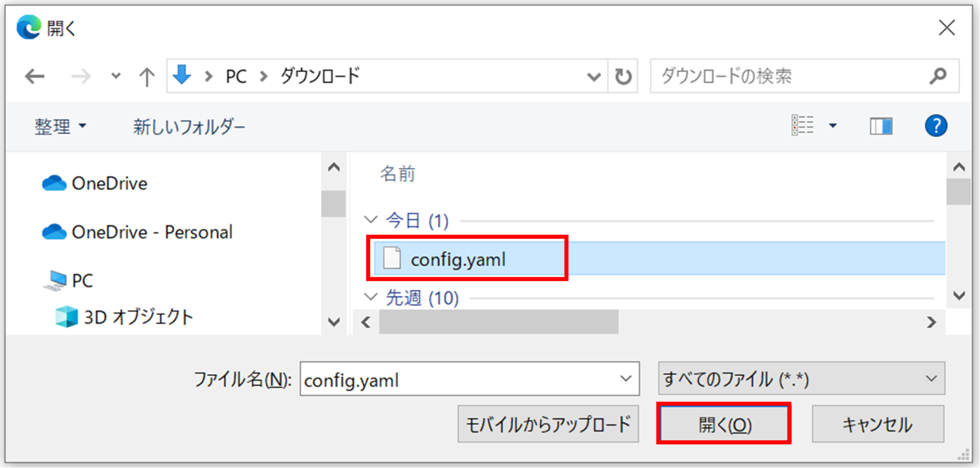
Task: Open the view options dropdown arrow
Action: pyautogui.click(x=833, y=126)
